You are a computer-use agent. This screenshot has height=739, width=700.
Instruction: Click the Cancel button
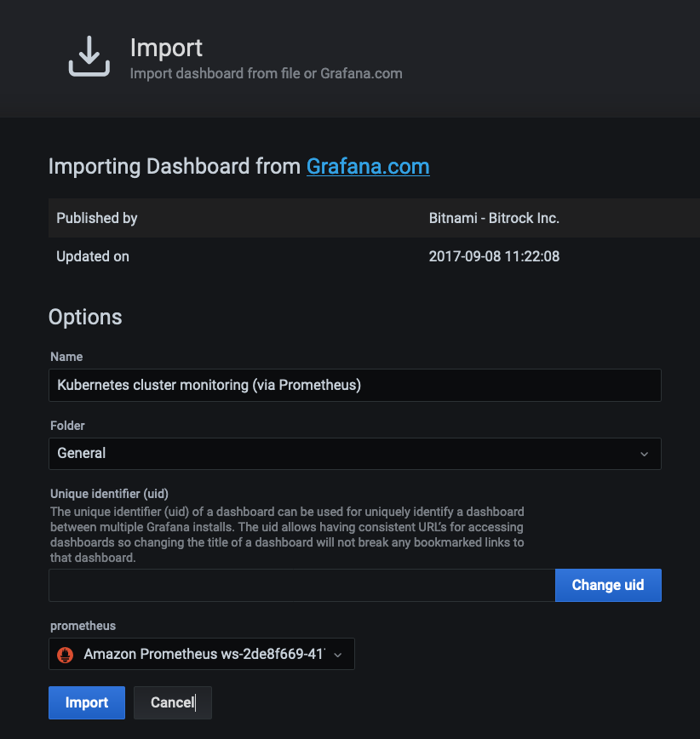pos(173,702)
